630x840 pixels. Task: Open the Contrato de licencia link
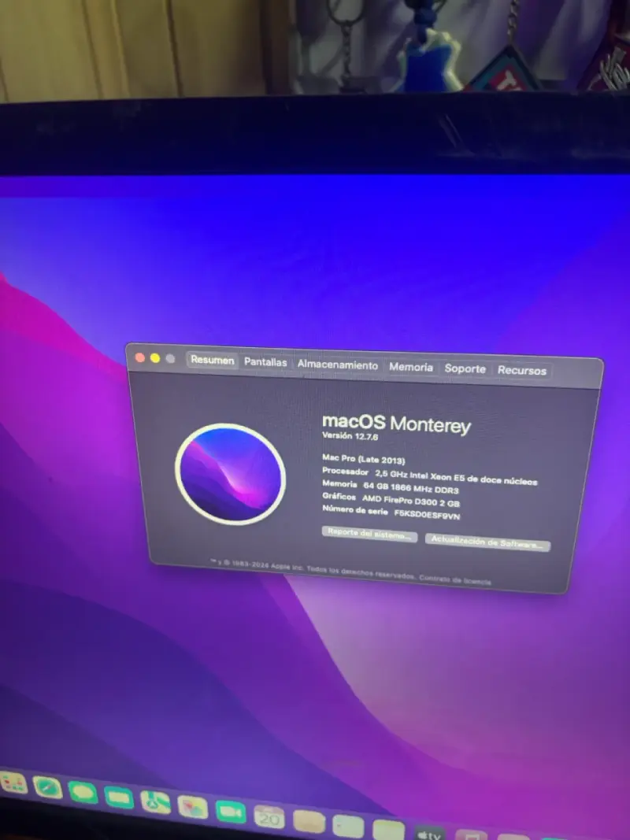point(455,579)
